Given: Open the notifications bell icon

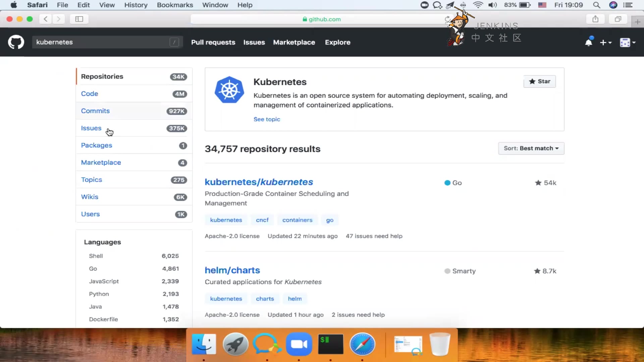Looking at the screenshot, I should [x=588, y=43].
